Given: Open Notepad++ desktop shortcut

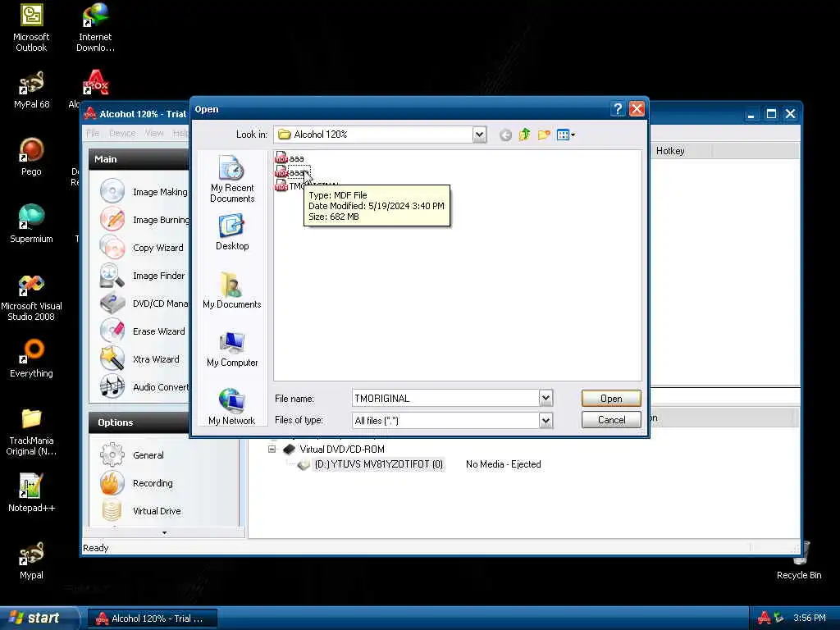Looking at the screenshot, I should pos(31,493).
